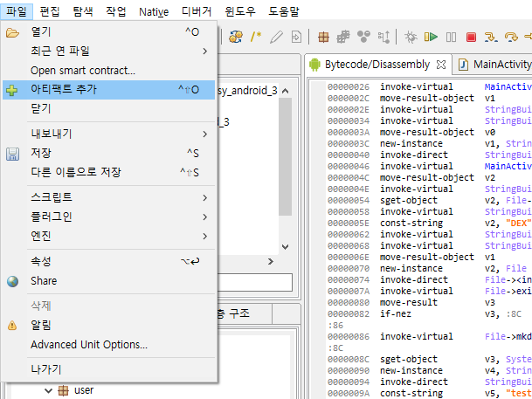Select Open smart contract... menu entry
This screenshot has width=532, height=399.
pyautogui.click(x=108, y=71)
